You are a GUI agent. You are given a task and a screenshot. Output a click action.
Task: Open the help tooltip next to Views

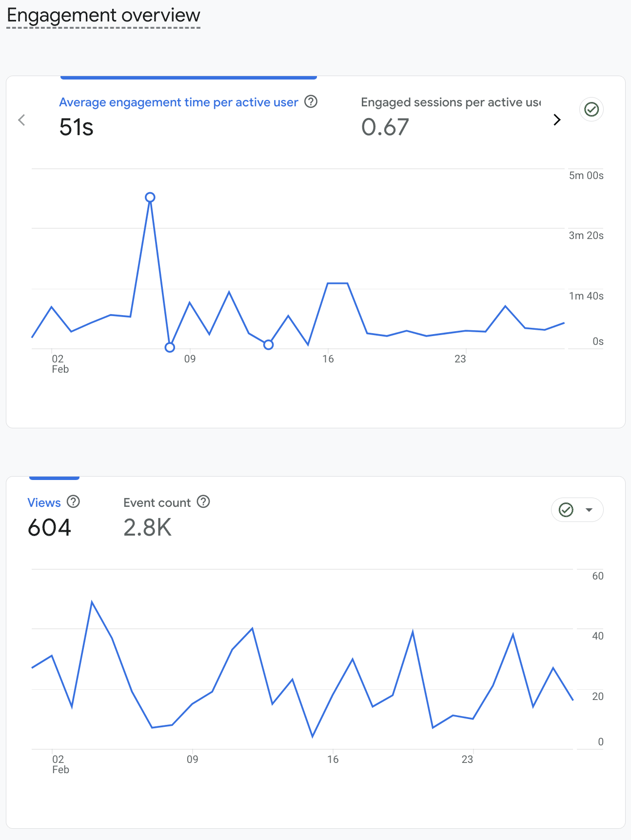73,501
